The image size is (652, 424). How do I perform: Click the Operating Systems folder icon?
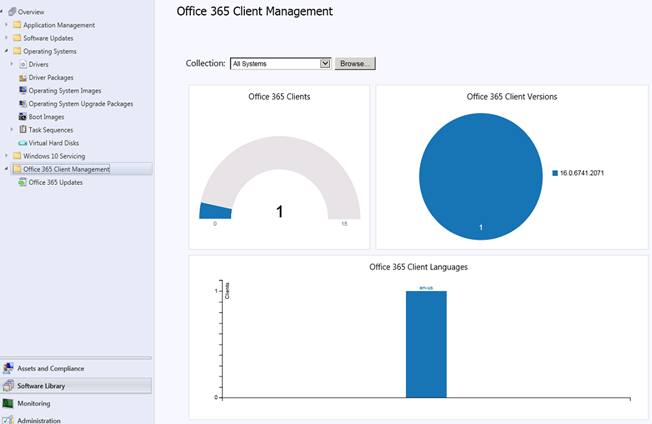17,51
